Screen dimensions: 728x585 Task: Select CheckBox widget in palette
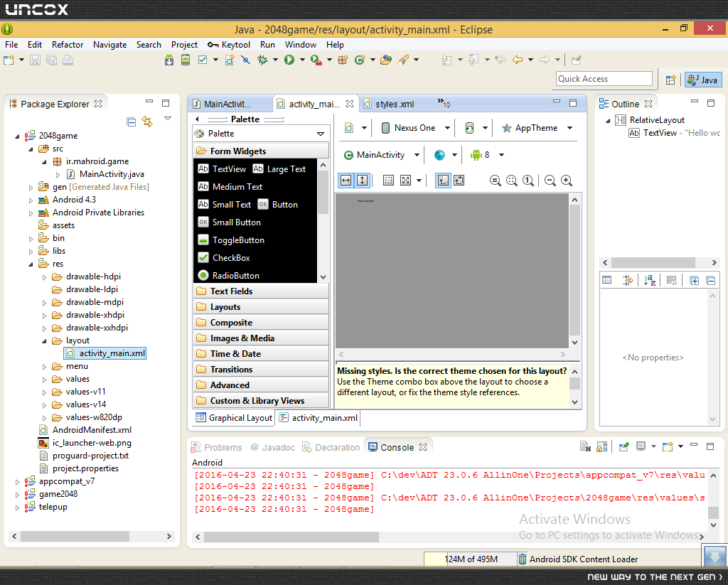[225, 258]
